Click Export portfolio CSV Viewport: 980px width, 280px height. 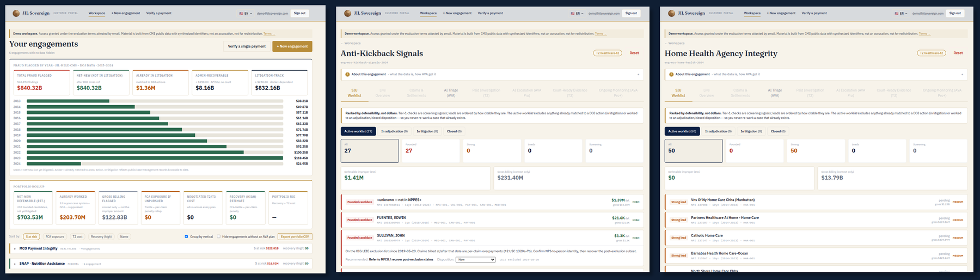point(295,236)
